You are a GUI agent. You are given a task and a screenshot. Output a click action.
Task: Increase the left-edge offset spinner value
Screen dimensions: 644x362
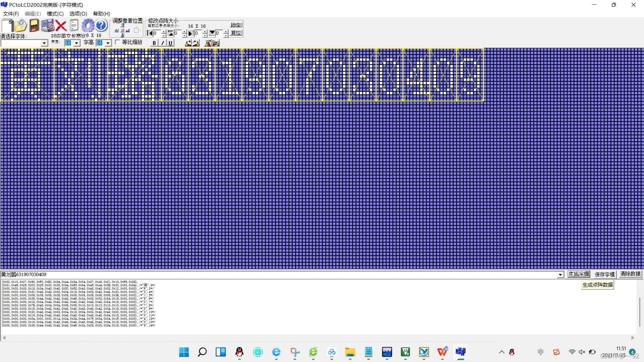coord(164,32)
